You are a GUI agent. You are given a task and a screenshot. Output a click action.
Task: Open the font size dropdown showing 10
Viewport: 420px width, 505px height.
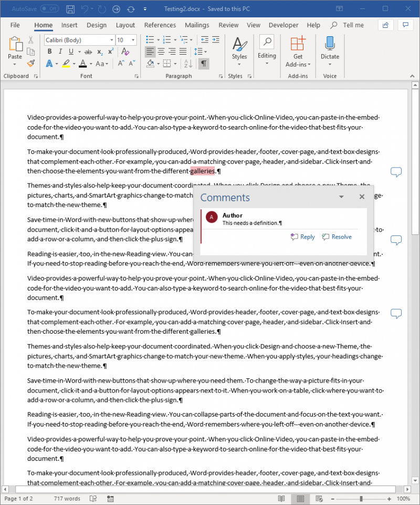tap(133, 40)
